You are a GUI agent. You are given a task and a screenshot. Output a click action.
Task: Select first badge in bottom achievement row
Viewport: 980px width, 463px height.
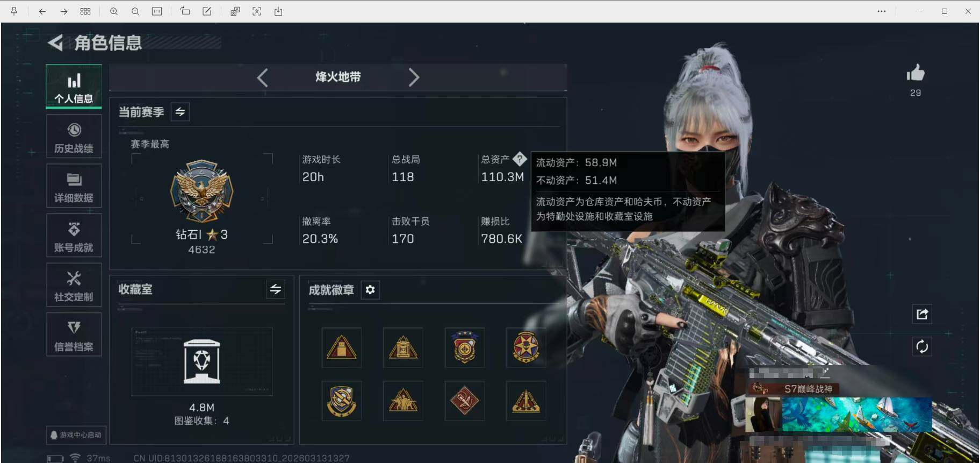click(342, 401)
